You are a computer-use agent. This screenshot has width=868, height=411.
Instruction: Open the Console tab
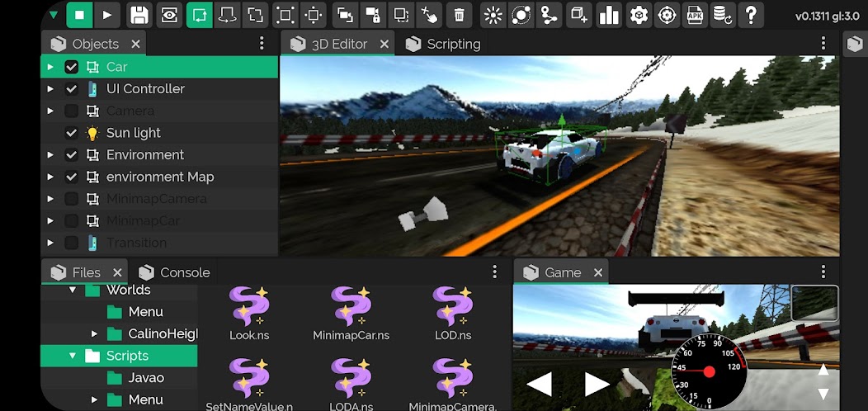coord(184,272)
